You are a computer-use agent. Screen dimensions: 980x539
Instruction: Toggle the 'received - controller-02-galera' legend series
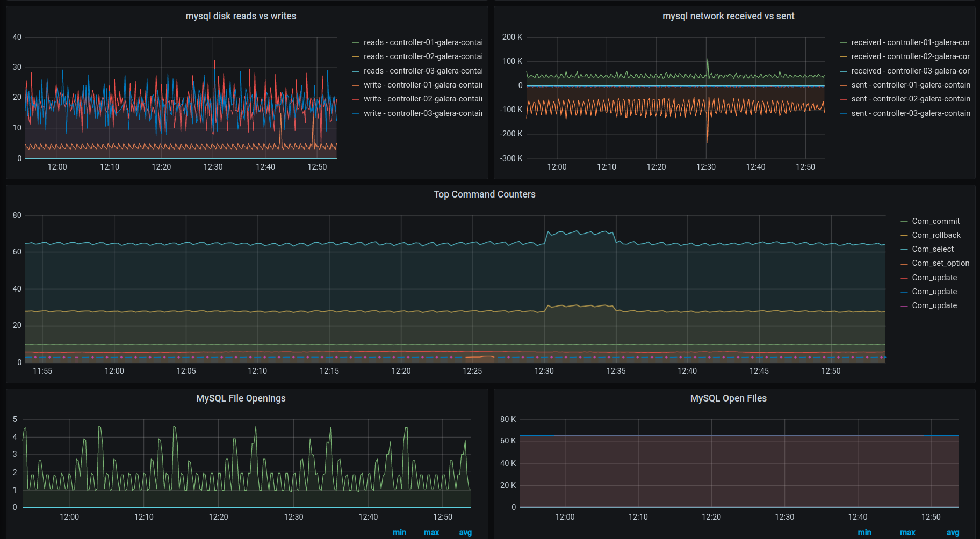910,56
